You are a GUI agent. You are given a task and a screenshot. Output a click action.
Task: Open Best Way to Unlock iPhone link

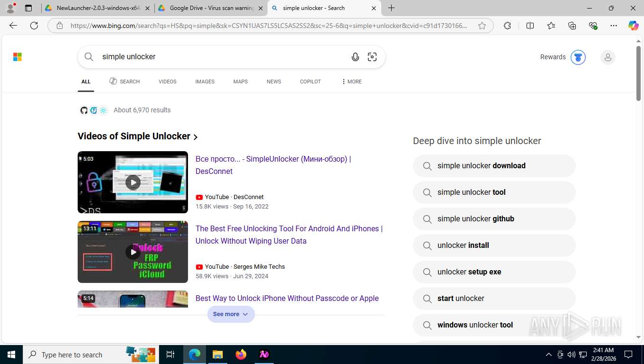[287, 298]
